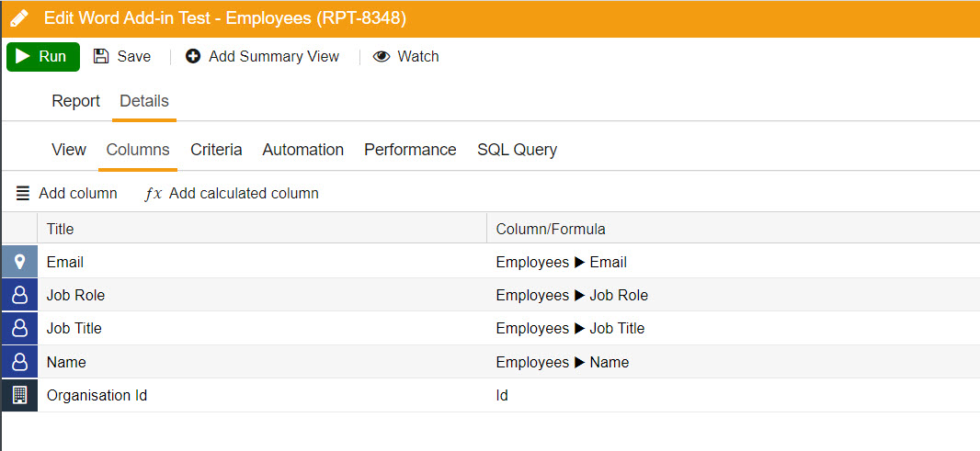
Task: Click the person icon beside Name
Action: [x=19, y=362]
